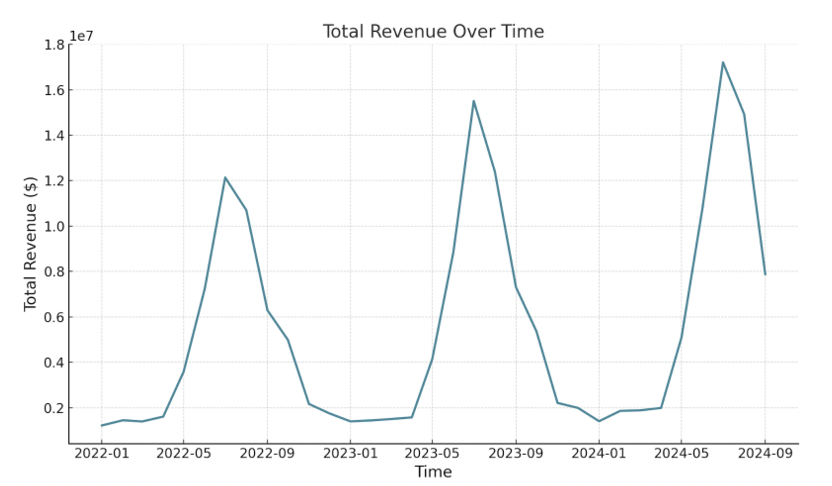The height and width of the screenshot is (486, 832).
Task: Click the 2022 revenue peak on the line
Action: click(225, 177)
